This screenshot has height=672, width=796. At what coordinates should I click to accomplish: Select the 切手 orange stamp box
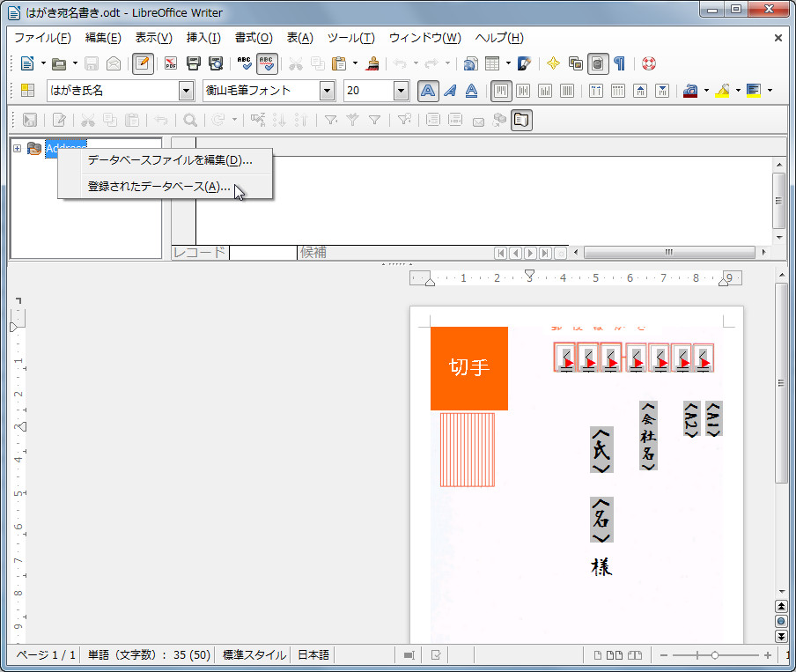[x=469, y=368]
